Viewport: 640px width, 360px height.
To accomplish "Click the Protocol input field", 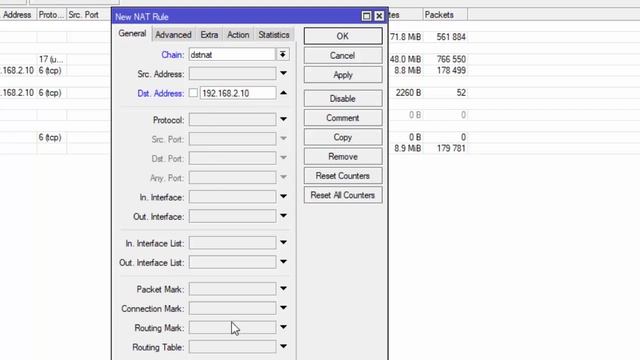I will pos(232,120).
